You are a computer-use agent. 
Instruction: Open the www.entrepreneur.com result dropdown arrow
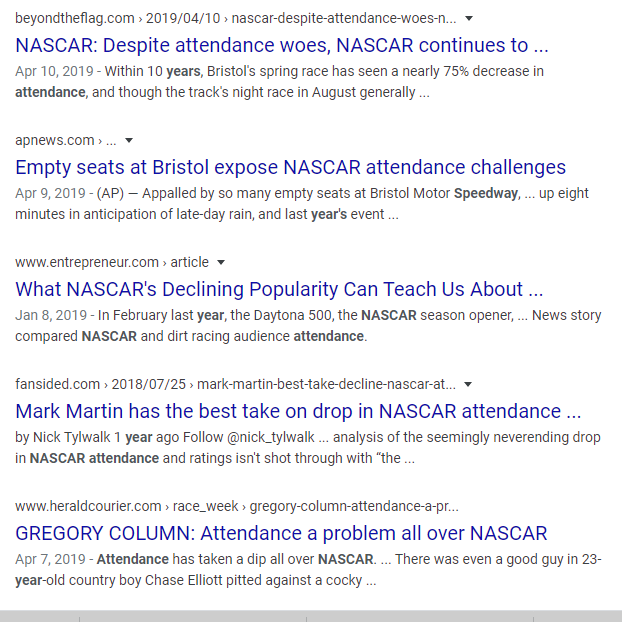pos(221,263)
